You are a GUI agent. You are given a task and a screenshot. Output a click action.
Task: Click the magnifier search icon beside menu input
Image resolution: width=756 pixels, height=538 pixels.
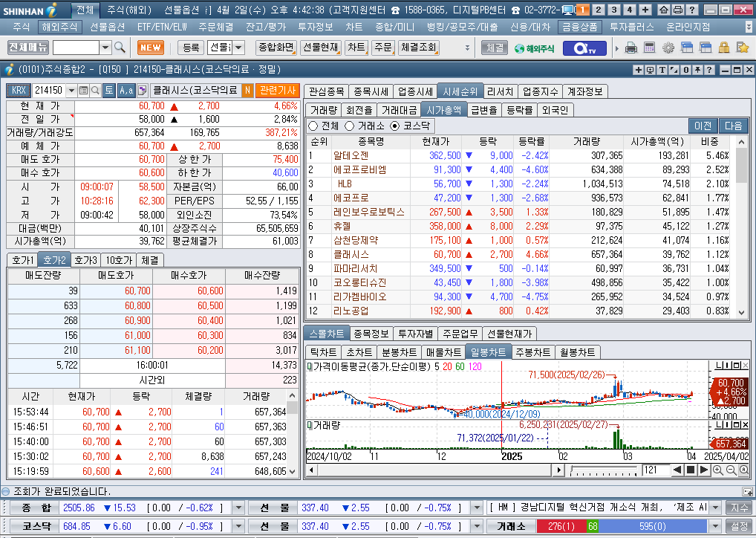click(120, 48)
